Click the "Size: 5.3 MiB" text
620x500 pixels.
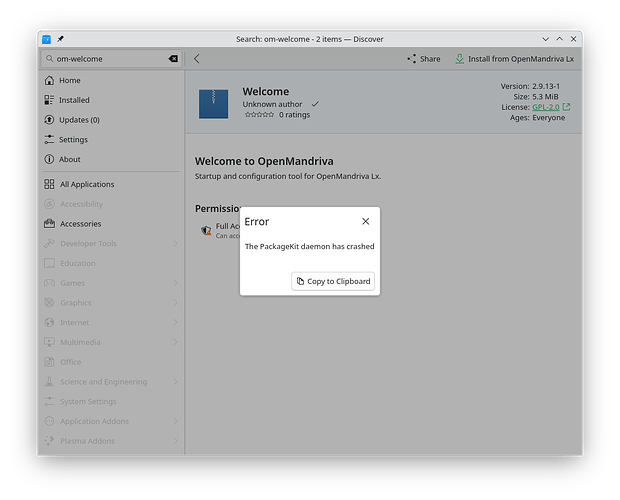pyautogui.click(x=536, y=96)
